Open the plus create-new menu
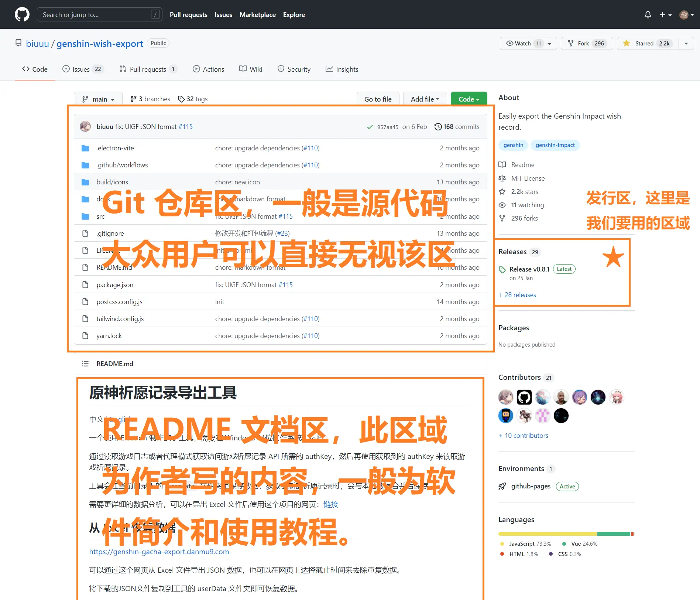Screen dimensions: 700x600 point(666,15)
